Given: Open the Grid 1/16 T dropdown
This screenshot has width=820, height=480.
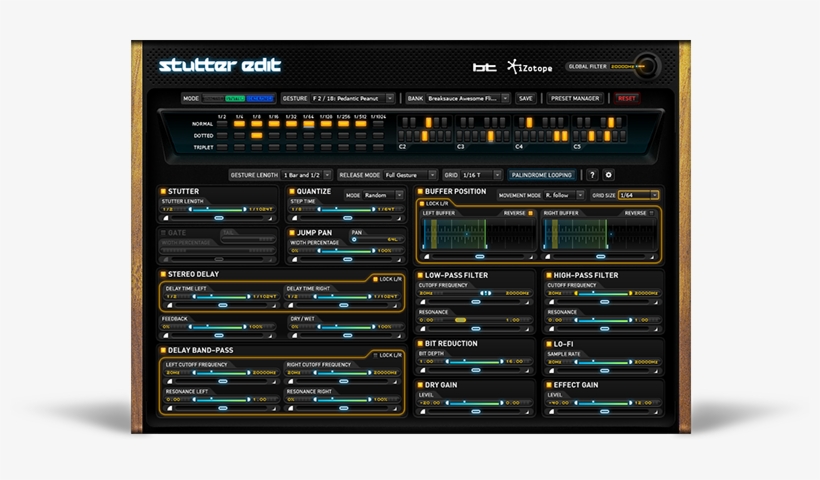Looking at the screenshot, I should pos(482,175).
